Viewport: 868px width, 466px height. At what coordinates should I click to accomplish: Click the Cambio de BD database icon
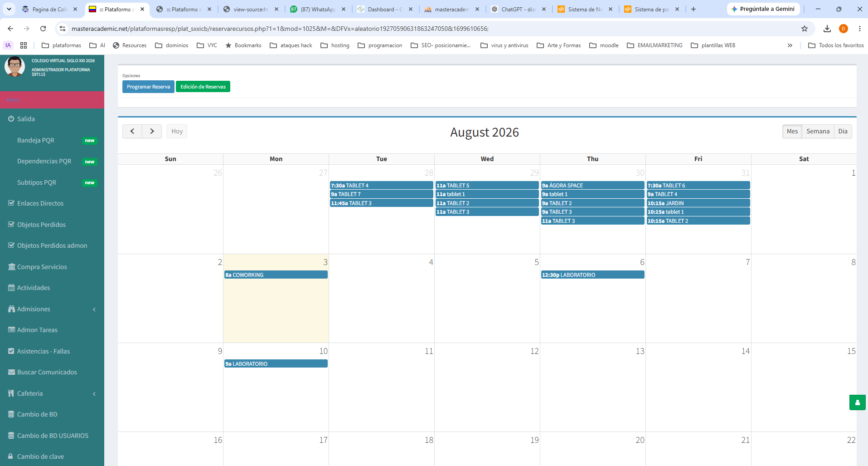click(x=11, y=414)
